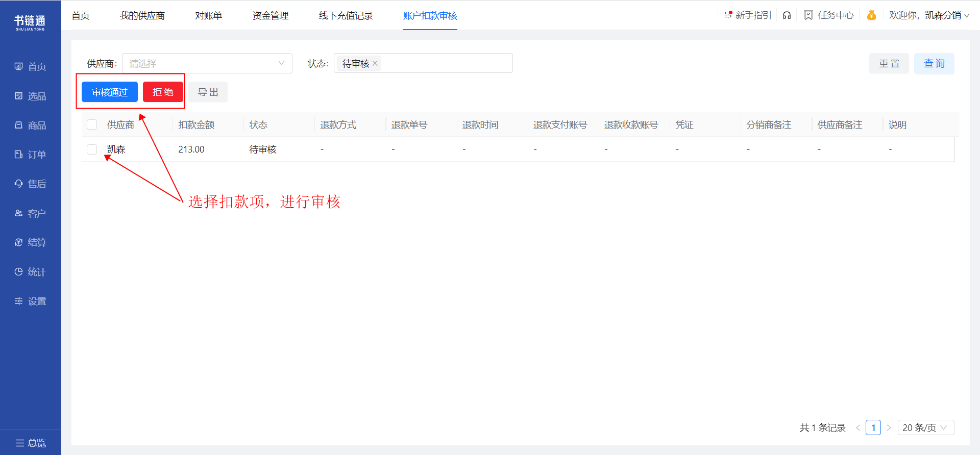
Task: Go to 商品 in the sidebar
Action: click(31, 125)
